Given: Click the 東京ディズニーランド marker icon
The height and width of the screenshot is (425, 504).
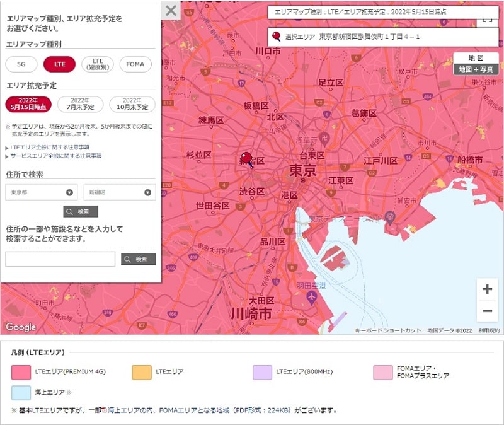Looking at the screenshot, I should (x=390, y=218).
